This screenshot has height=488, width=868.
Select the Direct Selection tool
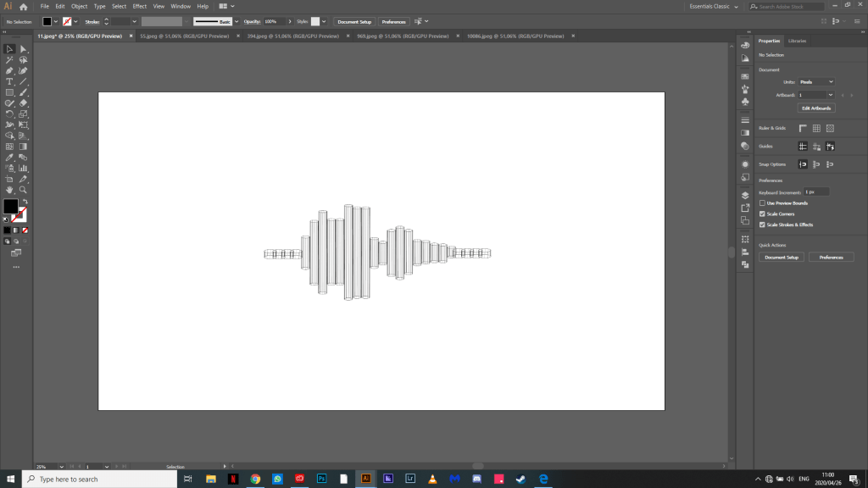[x=24, y=49]
